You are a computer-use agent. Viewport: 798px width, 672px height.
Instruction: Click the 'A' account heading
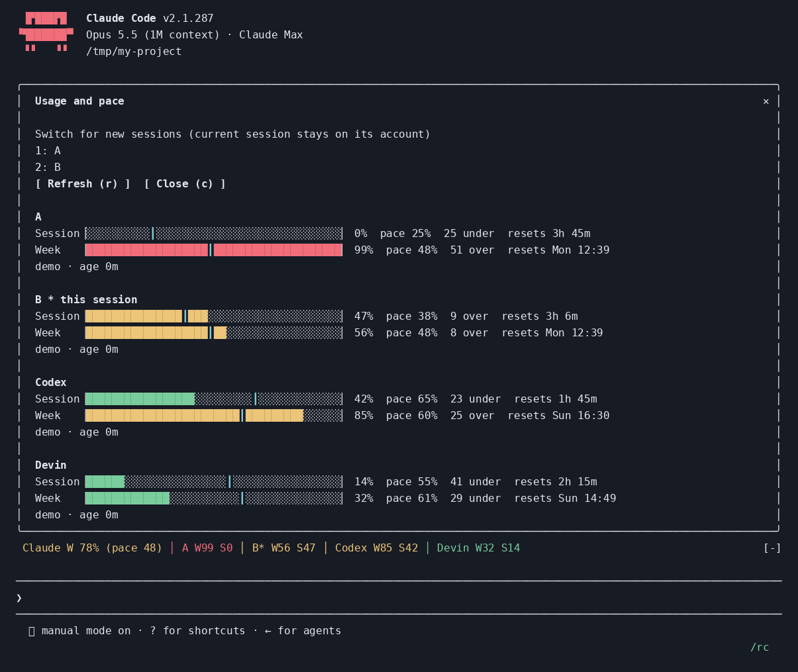click(x=38, y=217)
